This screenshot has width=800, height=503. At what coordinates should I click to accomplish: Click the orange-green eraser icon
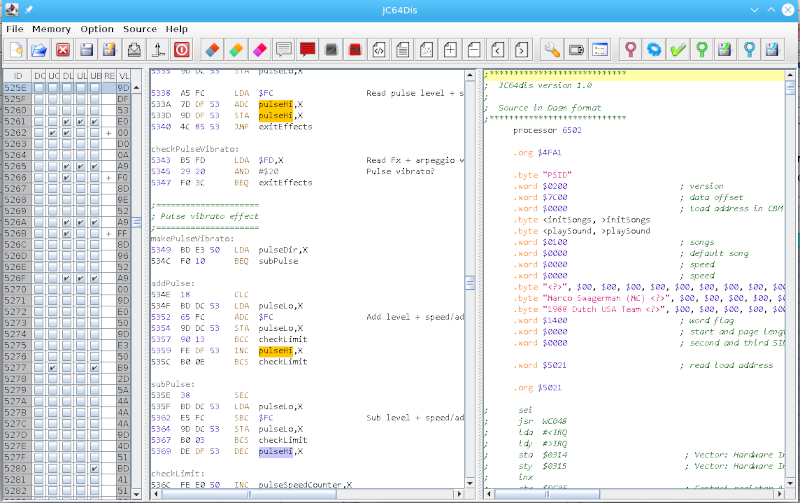pos(236,49)
